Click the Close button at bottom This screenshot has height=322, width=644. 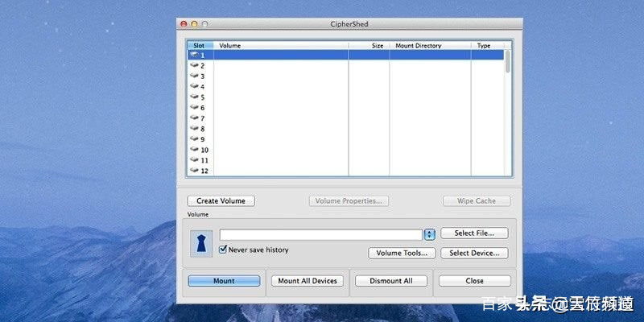click(475, 281)
